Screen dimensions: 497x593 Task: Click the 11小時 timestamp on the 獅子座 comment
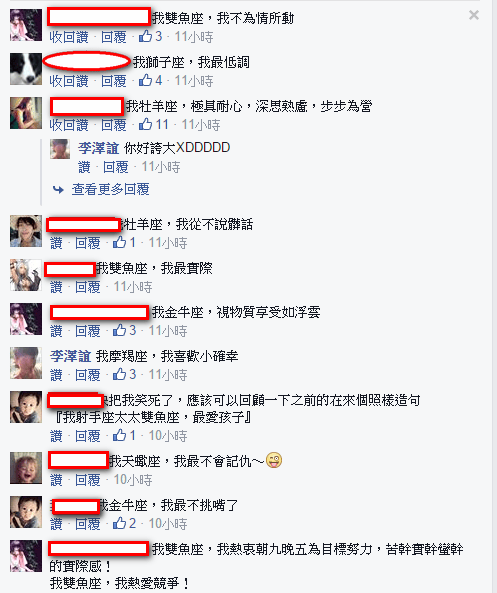pos(194,81)
